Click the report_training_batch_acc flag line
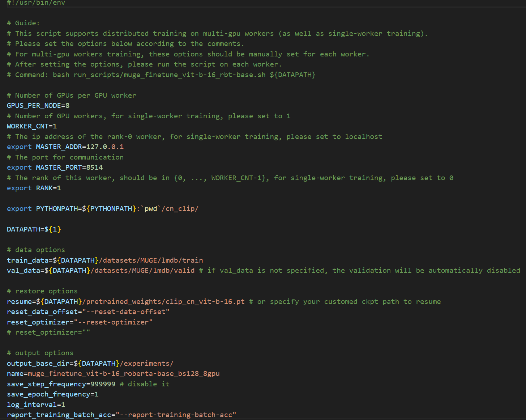Image resolution: width=526 pixels, height=420 pixels. click(121, 415)
